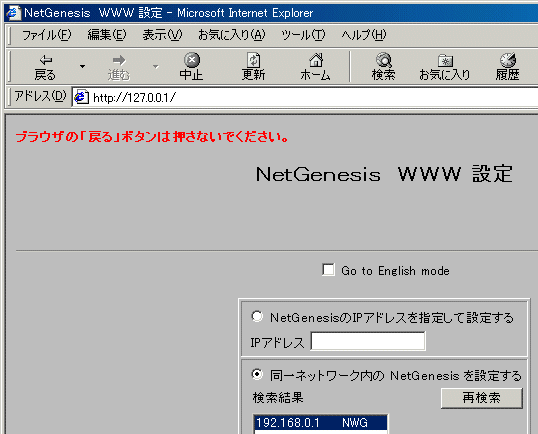
Task: Open the 編集(E) menu
Action: pyautogui.click(x=107, y=35)
